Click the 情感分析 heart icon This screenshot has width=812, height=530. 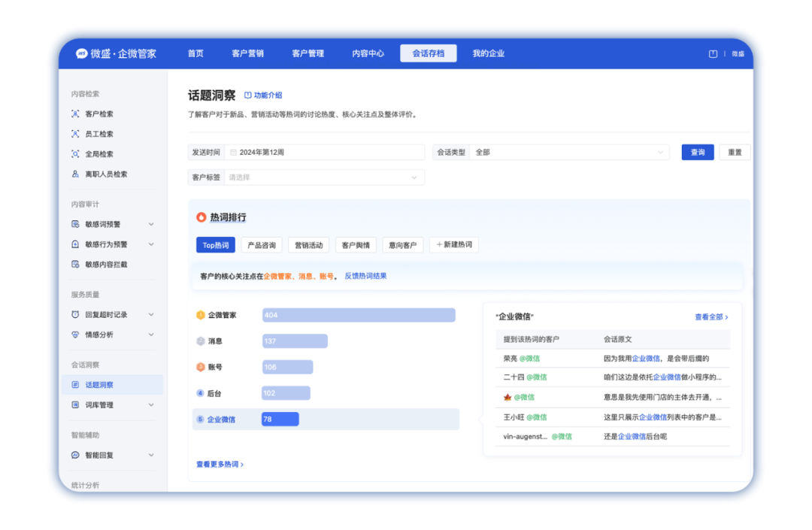[76, 335]
